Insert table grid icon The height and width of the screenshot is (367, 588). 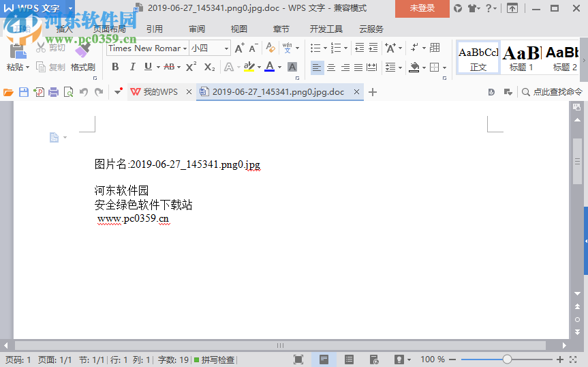pos(435,48)
